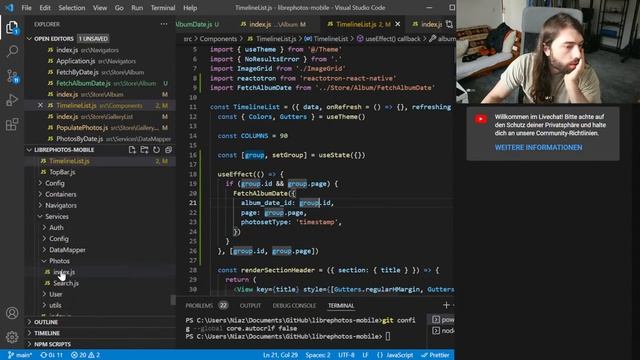
Task: Open the Go menu
Action: pos(119,7)
